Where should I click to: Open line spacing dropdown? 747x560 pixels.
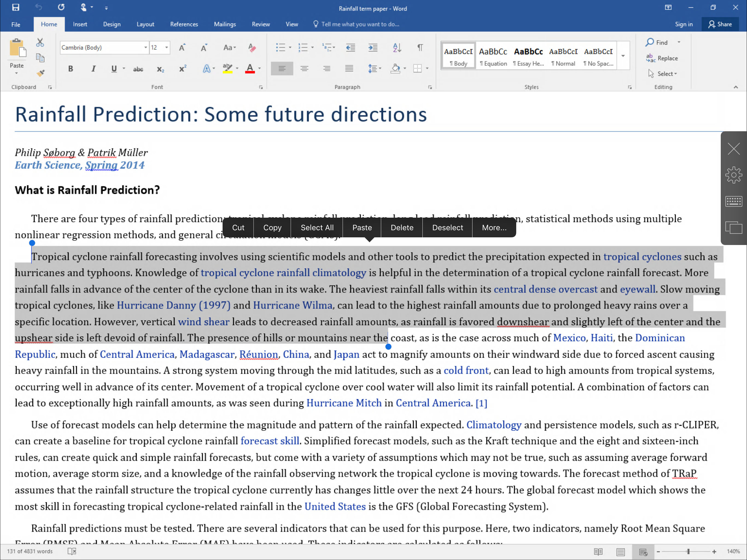375,69
